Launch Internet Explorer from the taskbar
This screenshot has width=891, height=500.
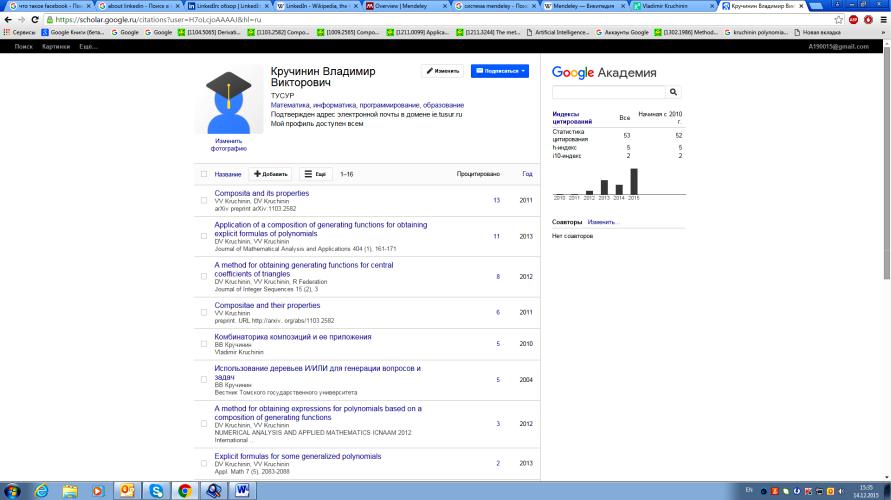tap(41, 490)
